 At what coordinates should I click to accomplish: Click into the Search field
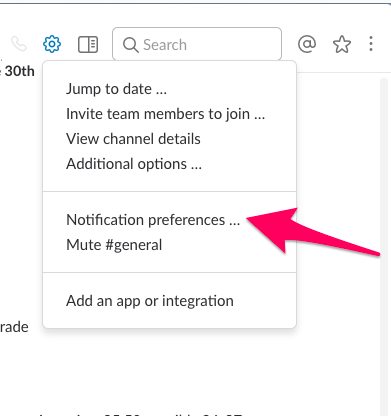[197, 44]
